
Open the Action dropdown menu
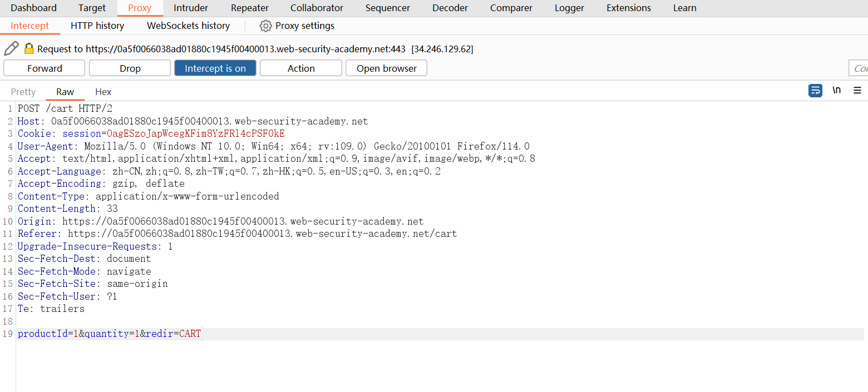[x=301, y=68]
